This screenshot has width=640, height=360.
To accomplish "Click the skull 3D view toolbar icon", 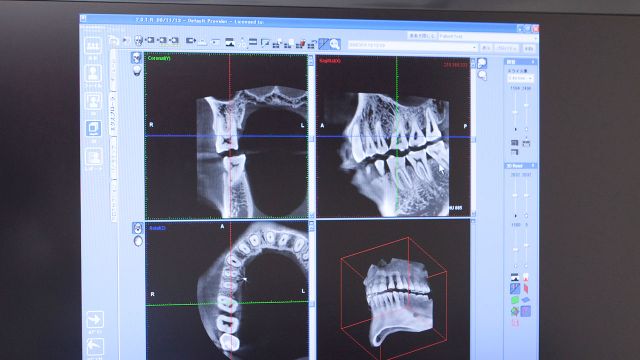I will tap(139, 40).
